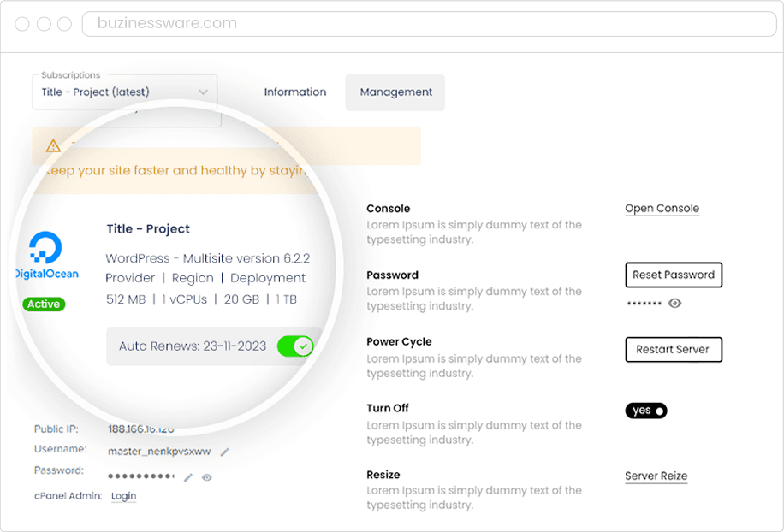Click the edit pencil next to the username

click(225, 452)
